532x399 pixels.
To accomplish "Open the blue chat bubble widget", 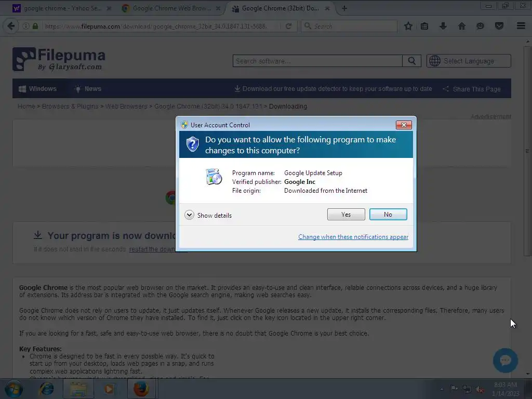I will [x=505, y=361].
